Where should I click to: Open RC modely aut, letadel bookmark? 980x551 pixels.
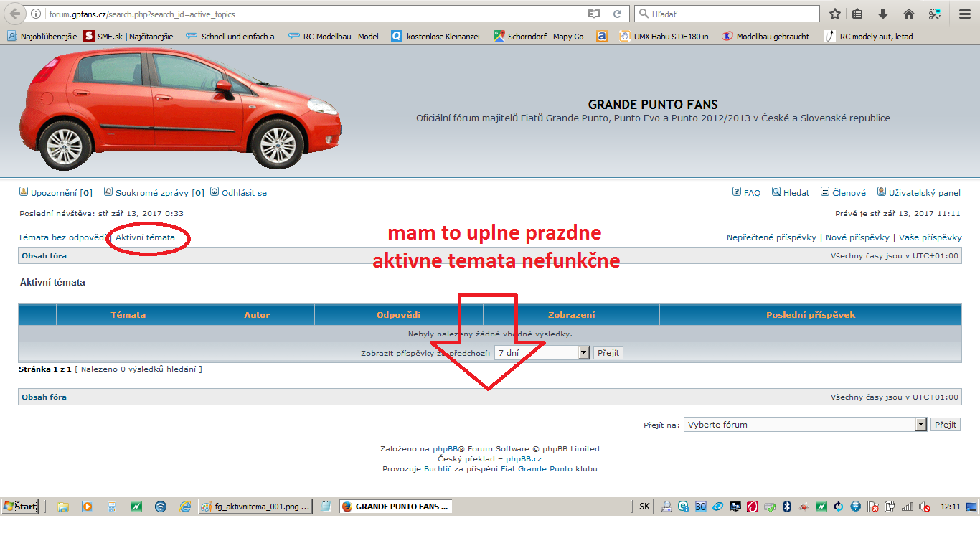[x=872, y=36]
